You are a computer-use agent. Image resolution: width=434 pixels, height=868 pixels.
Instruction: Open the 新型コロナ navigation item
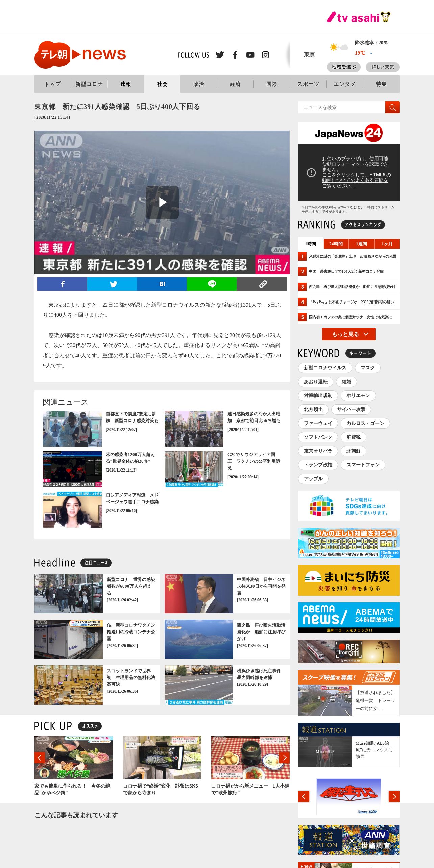[89, 84]
